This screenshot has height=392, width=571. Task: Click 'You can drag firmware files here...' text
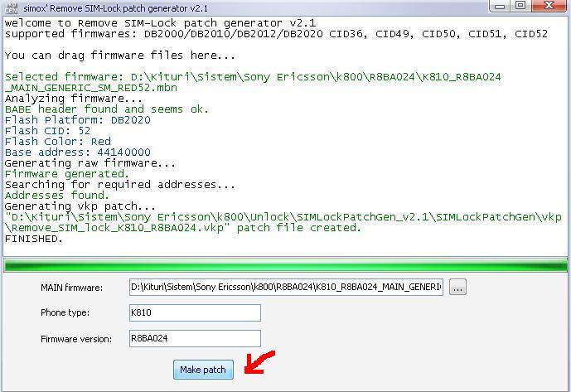(x=120, y=56)
